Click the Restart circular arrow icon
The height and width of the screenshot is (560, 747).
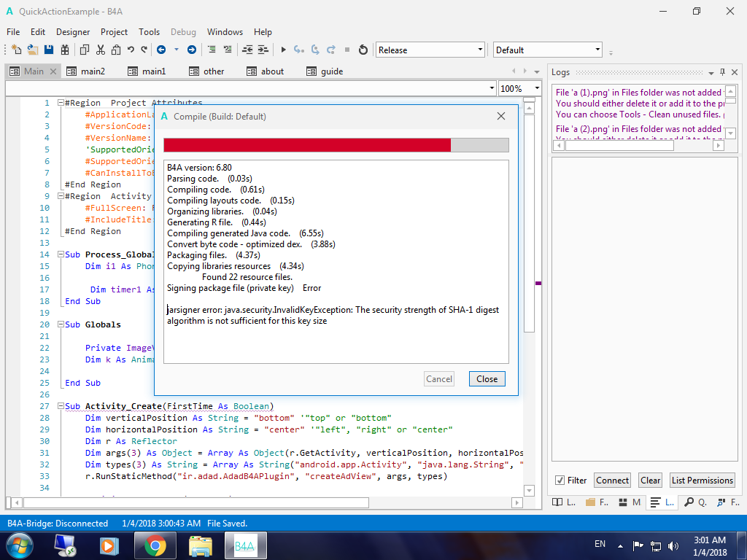point(363,50)
